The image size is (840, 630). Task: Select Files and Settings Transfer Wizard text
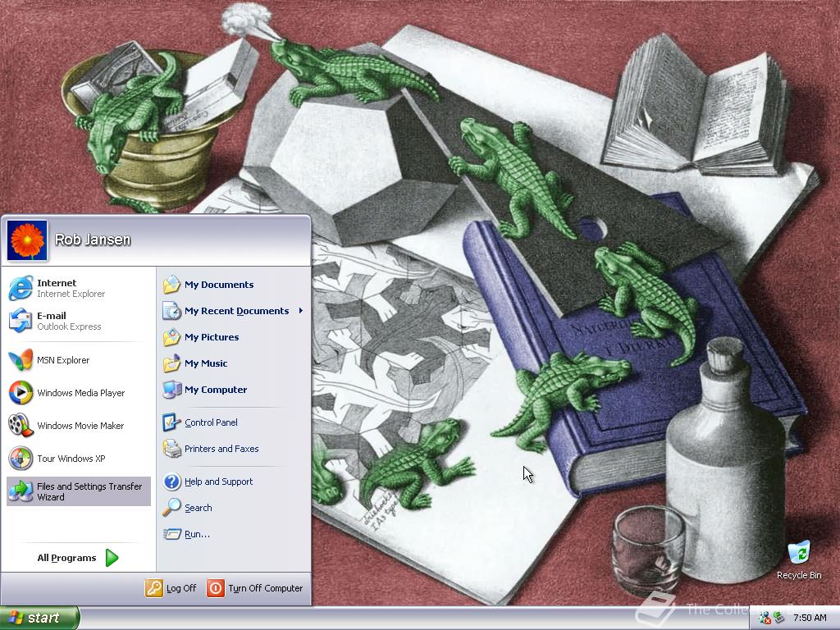[89, 491]
